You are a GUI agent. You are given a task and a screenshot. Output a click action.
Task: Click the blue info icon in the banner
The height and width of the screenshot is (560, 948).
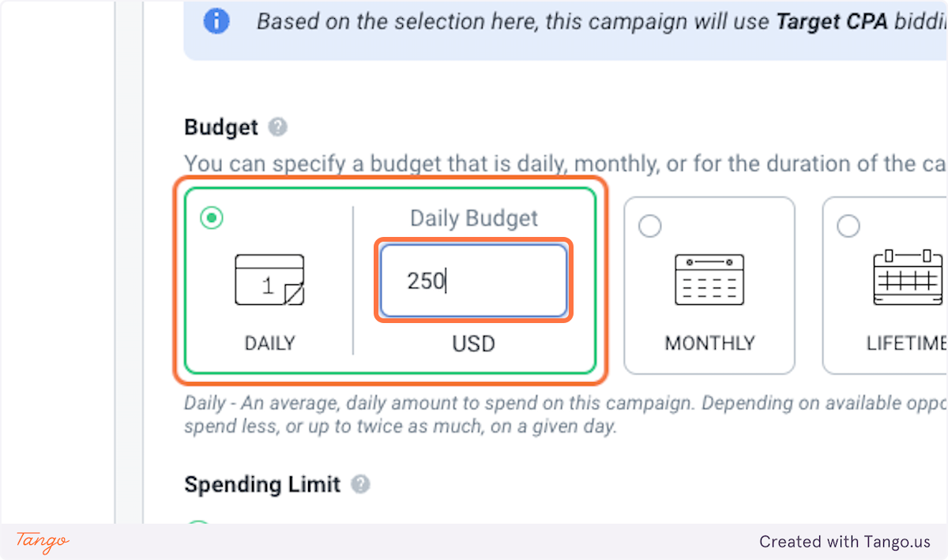coord(214,21)
